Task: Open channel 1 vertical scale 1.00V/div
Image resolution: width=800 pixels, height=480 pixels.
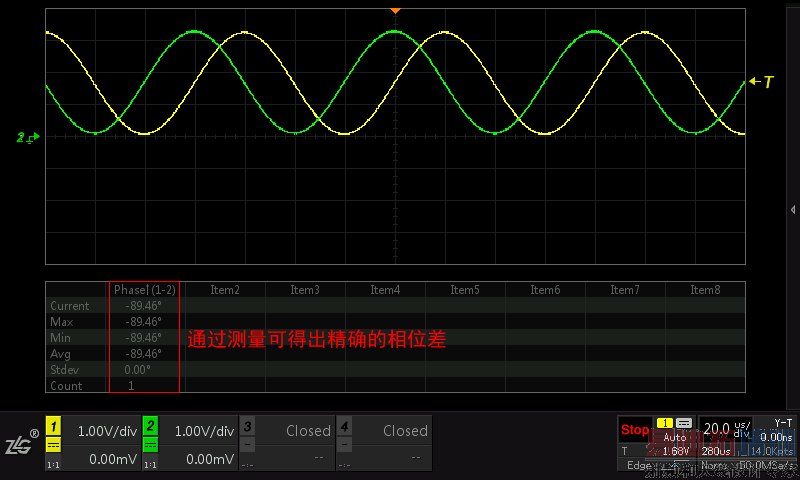Action: (107, 432)
